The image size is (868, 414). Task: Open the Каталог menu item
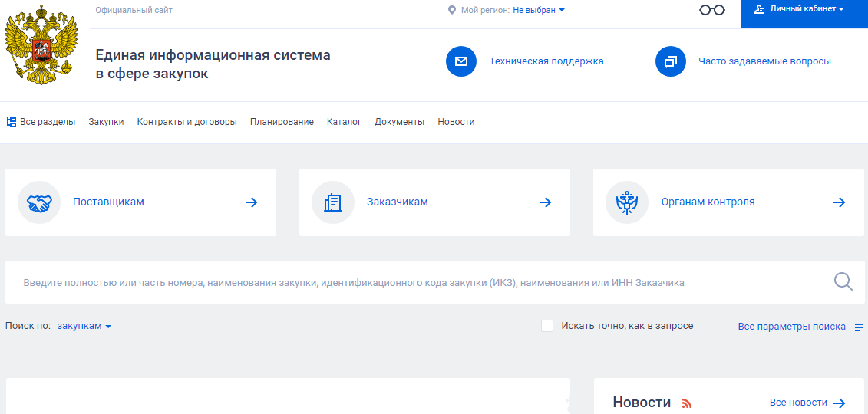pyautogui.click(x=345, y=122)
